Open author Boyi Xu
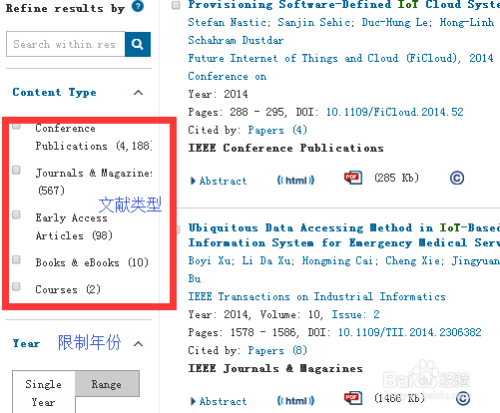Viewport: 500px width, 413px height. click(x=210, y=260)
